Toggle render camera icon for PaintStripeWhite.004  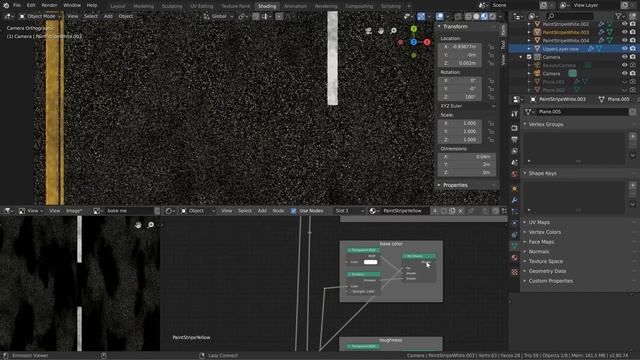click(632, 40)
